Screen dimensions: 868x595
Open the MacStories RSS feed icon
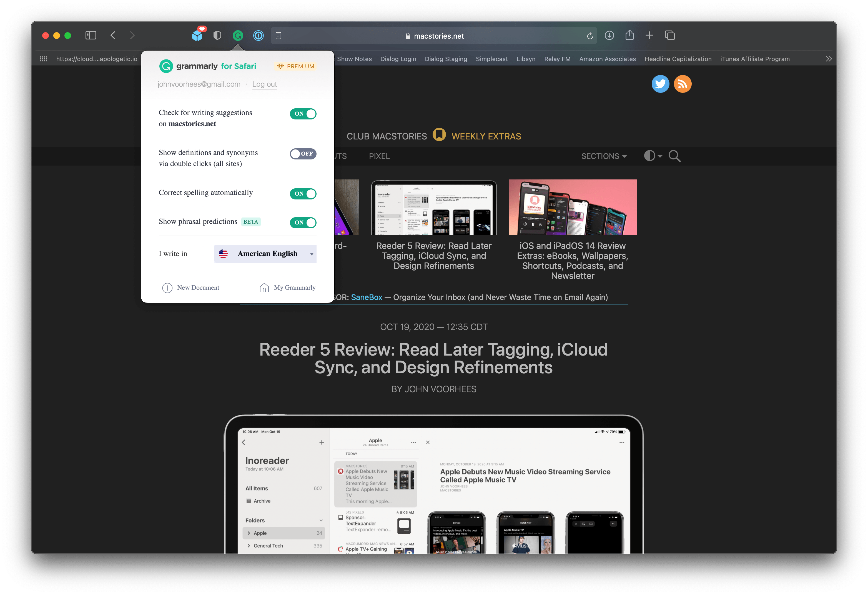pos(682,84)
